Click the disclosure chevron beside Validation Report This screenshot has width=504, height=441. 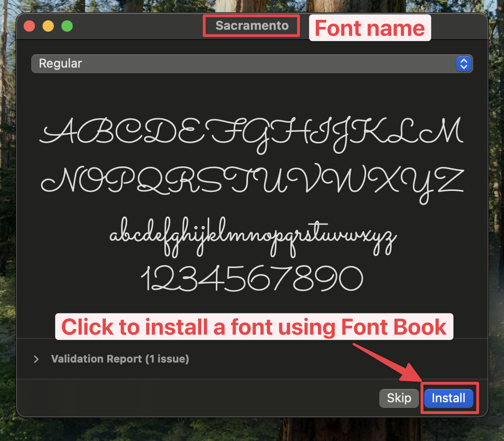[x=36, y=359]
